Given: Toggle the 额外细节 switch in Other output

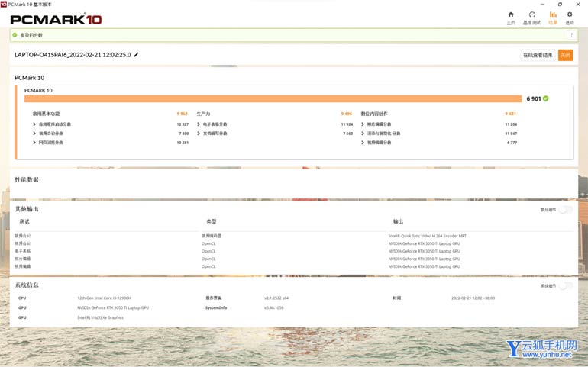Looking at the screenshot, I should coord(566,210).
